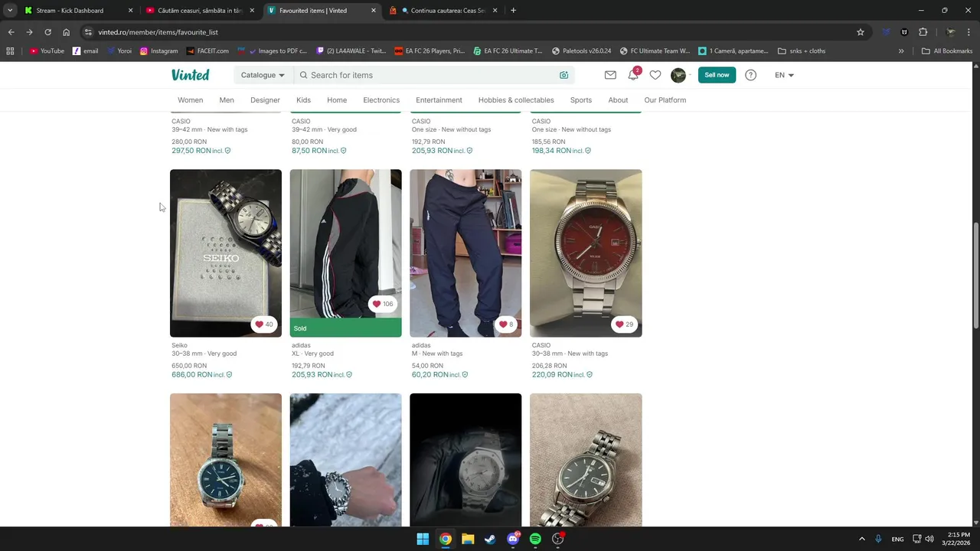Viewport: 980px width, 551px height.
Task: Click the Vinted logo
Action: (x=190, y=75)
